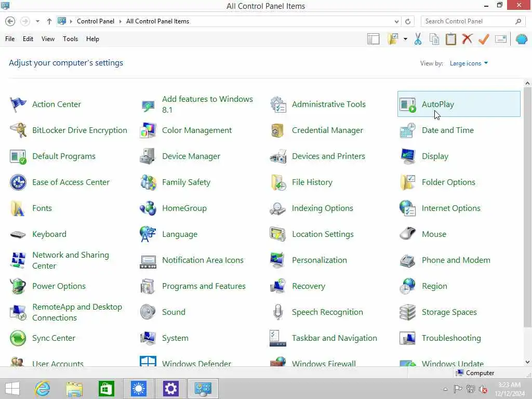Open File Explorer from the taskbar
The image size is (532, 399).
tap(74, 389)
